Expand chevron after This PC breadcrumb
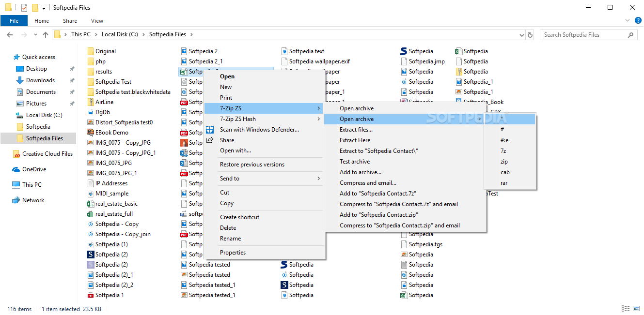Screen dimensions: 644x315 pos(96,35)
